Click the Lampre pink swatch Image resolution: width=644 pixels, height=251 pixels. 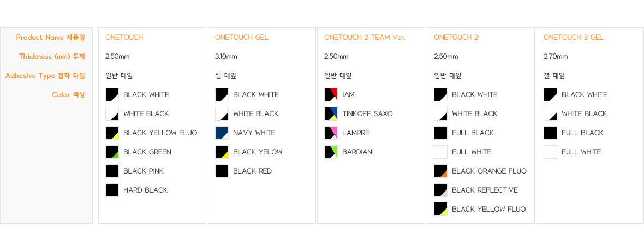(x=331, y=133)
